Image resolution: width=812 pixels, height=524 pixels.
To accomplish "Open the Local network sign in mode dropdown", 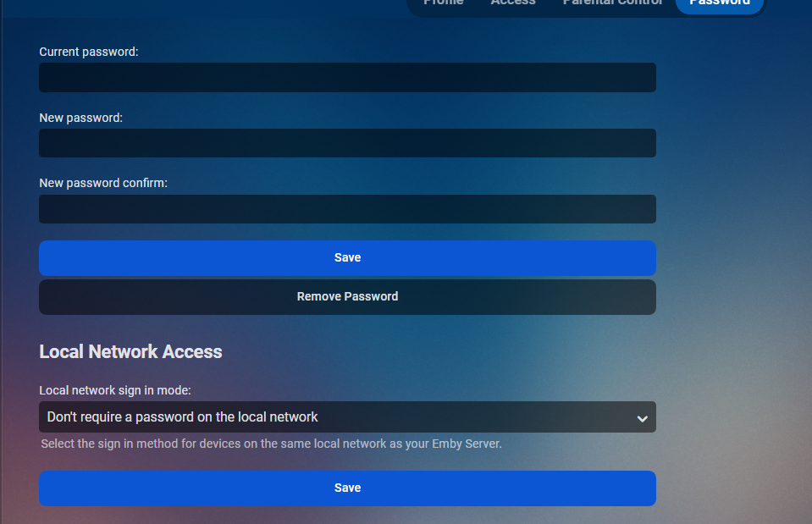I will click(347, 416).
